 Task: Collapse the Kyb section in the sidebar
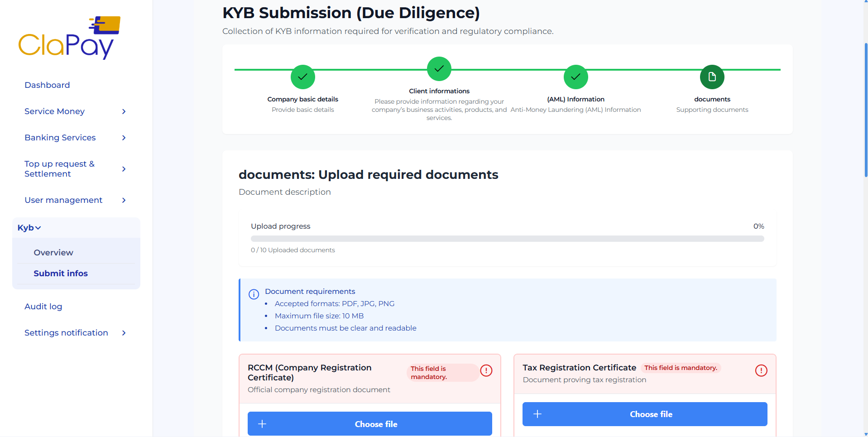pos(29,227)
